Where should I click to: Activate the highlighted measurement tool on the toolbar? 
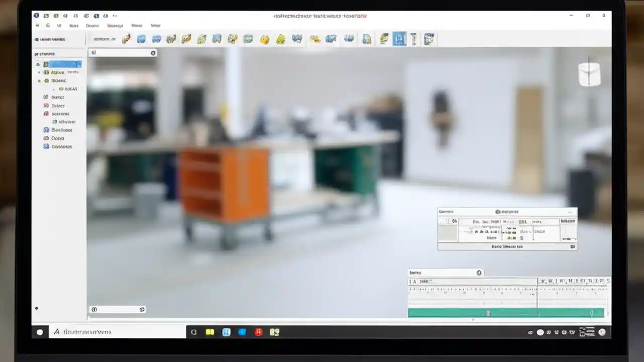click(399, 39)
